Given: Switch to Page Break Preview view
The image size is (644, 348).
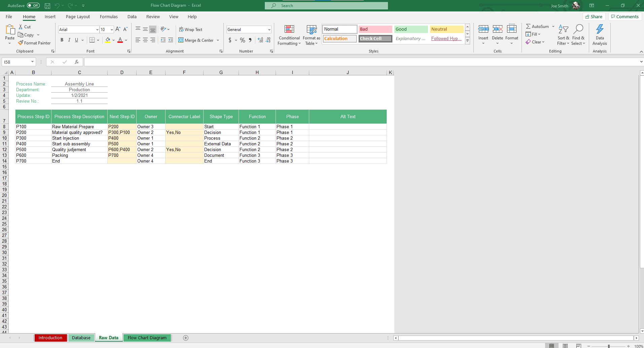Looking at the screenshot, I should [x=579, y=346].
